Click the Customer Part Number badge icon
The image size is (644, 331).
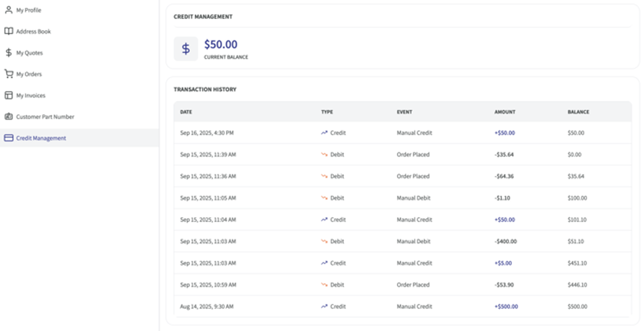[x=8, y=117]
